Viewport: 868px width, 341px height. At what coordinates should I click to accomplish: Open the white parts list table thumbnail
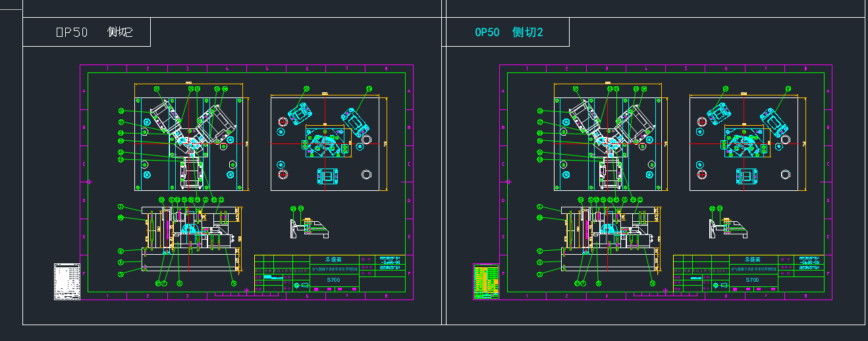coord(67,282)
